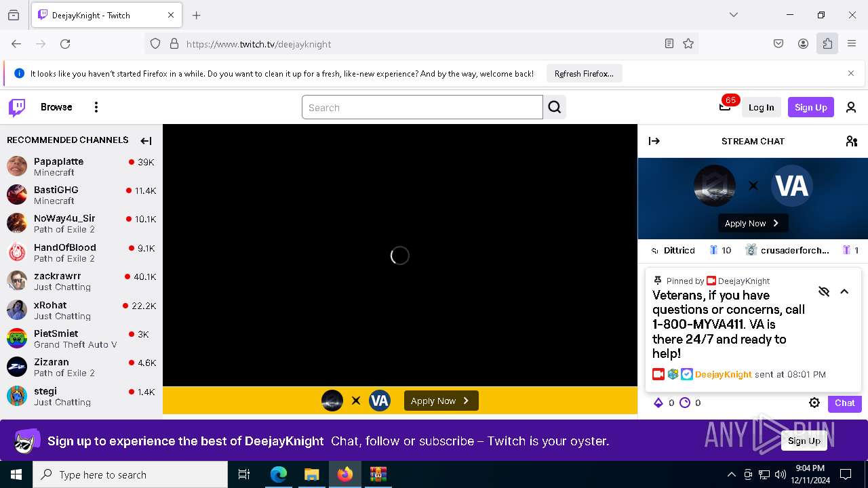Screen dimensions: 868x488
Task: Open the NoWay4u_Sir channel
Action: coord(81,223)
